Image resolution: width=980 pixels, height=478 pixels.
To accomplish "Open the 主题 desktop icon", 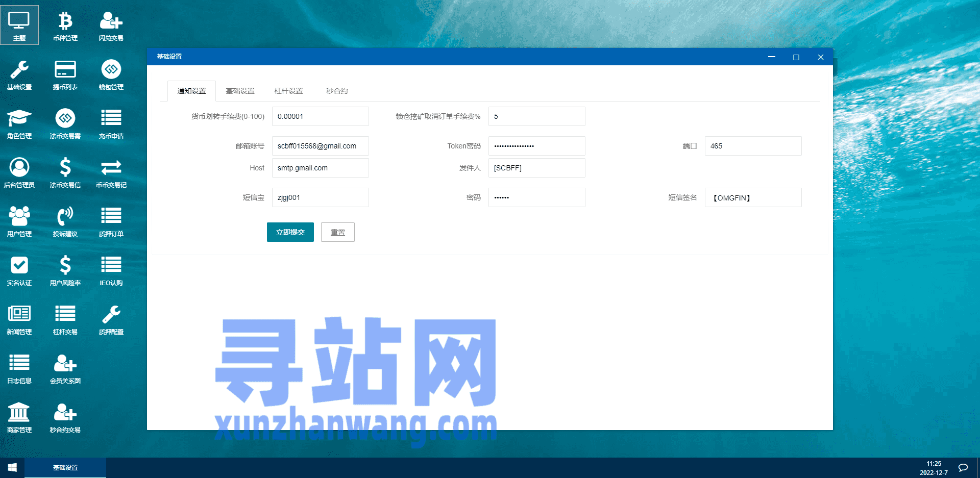I will click(19, 25).
